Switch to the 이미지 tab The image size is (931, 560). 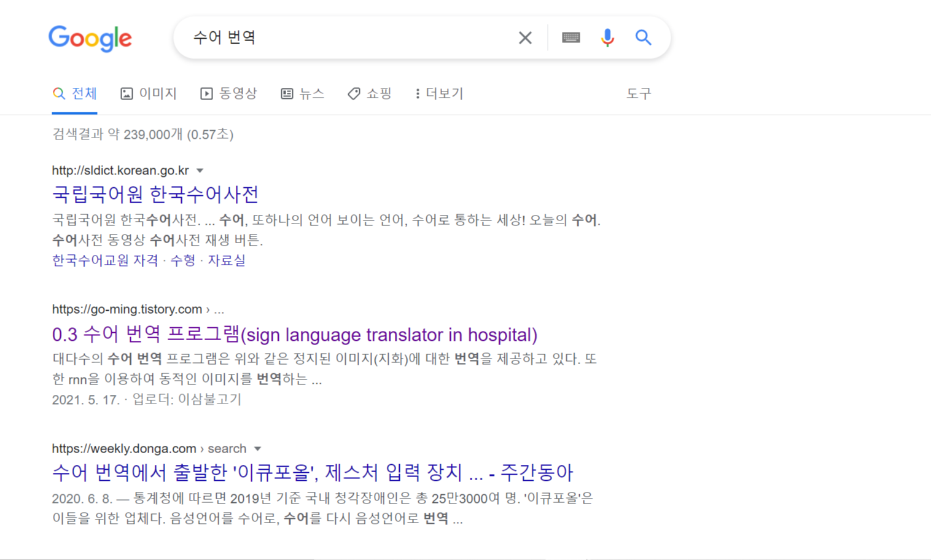point(149,93)
